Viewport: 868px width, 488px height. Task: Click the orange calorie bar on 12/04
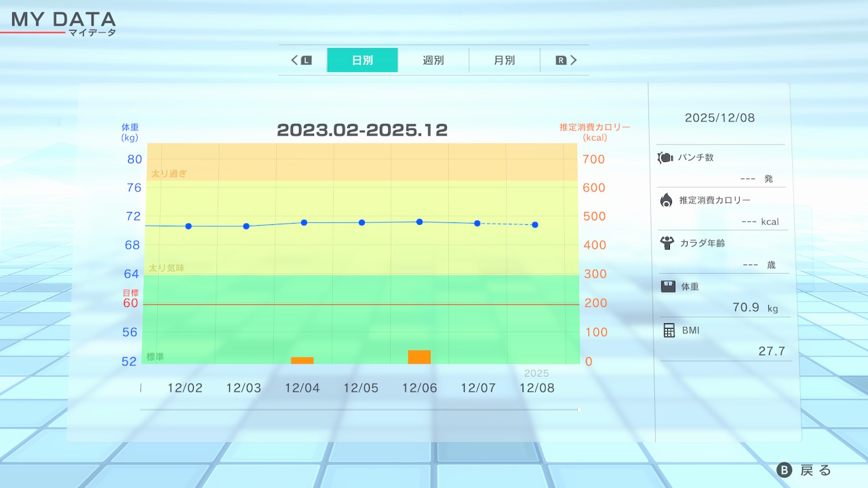click(x=302, y=361)
